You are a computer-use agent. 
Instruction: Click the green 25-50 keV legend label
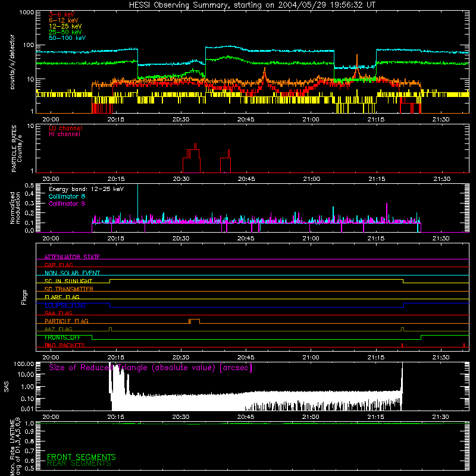65,32
